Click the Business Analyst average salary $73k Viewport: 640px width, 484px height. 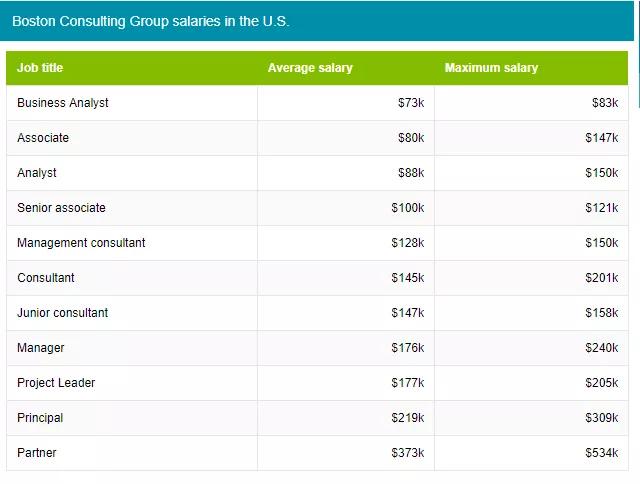pos(411,103)
